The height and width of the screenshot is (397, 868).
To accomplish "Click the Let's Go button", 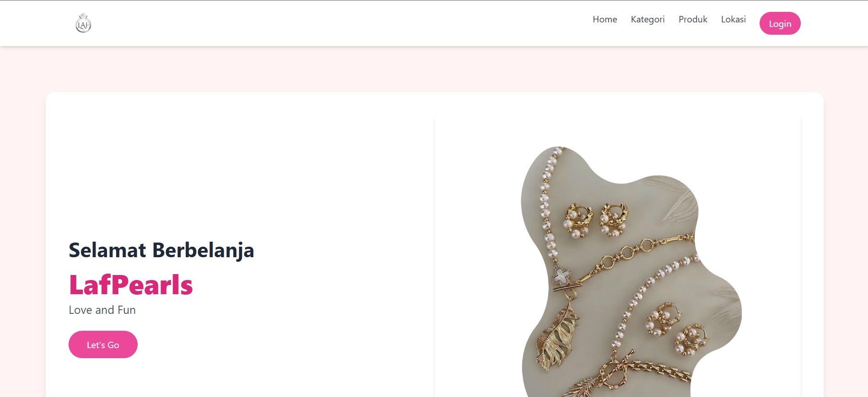I will coord(103,344).
